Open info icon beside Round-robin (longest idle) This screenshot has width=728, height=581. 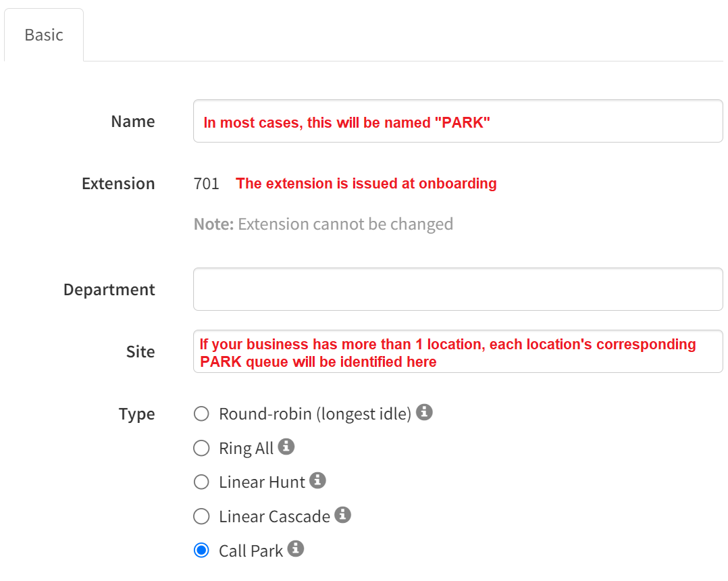pyautogui.click(x=424, y=412)
